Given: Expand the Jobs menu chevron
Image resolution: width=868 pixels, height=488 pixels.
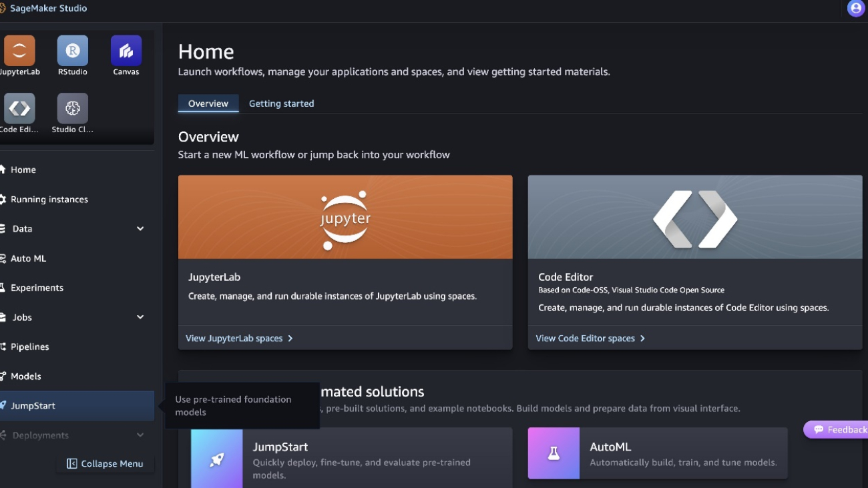Looking at the screenshot, I should 140,317.
